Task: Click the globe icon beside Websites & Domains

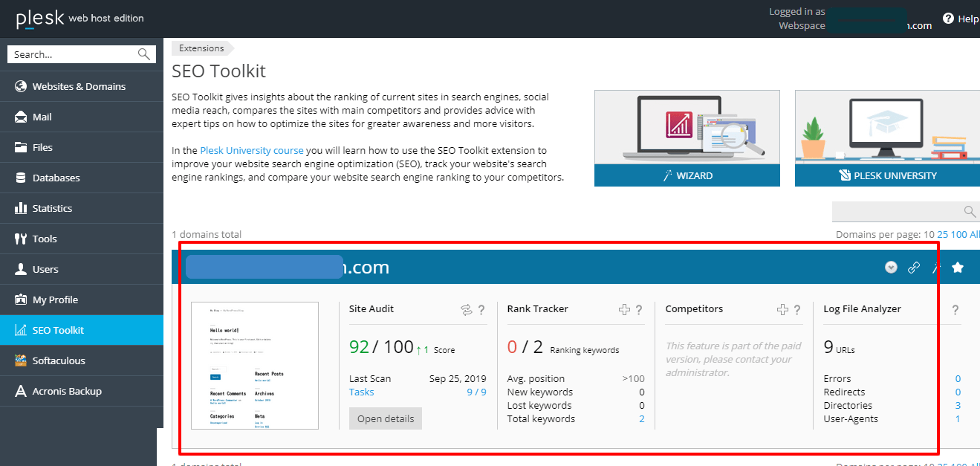Action: (x=21, y=86)
